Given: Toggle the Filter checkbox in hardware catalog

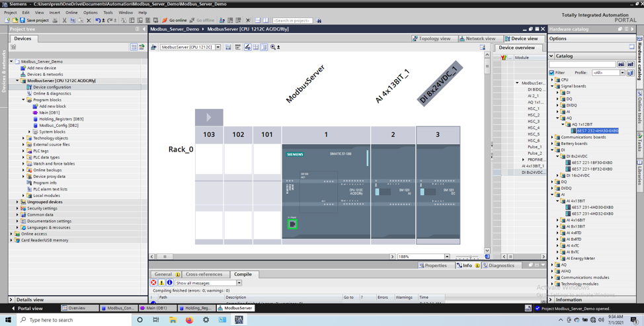Looking at the screenshot, I should (x=551, y=73).
